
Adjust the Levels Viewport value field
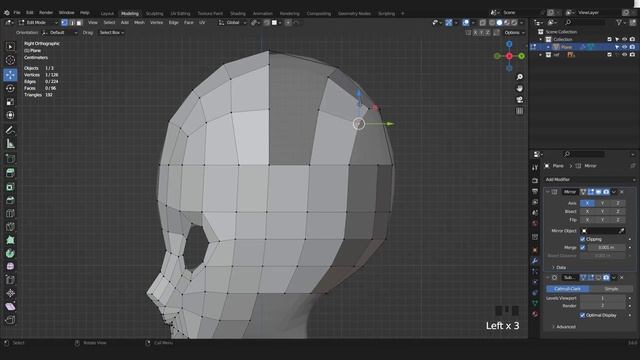pos(602,298)
